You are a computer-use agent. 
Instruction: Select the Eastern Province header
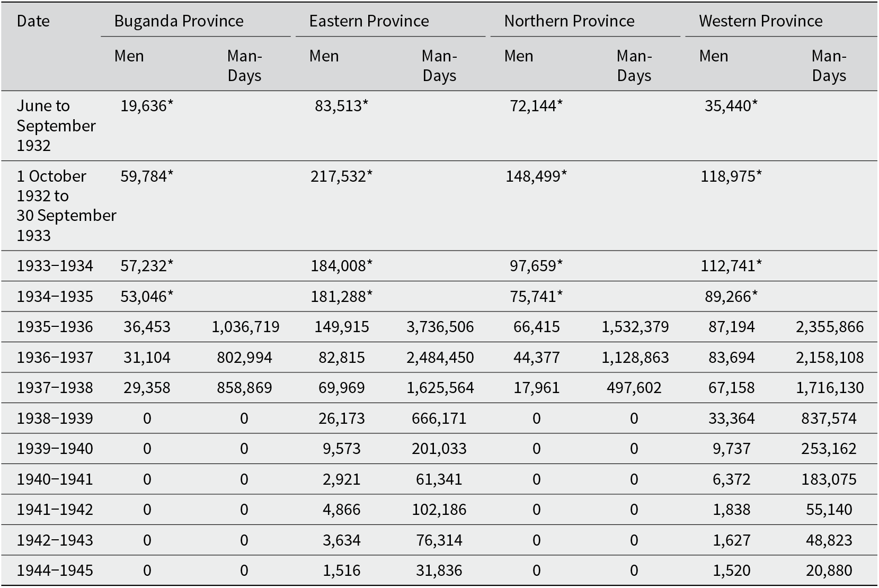tap(369, 21)
